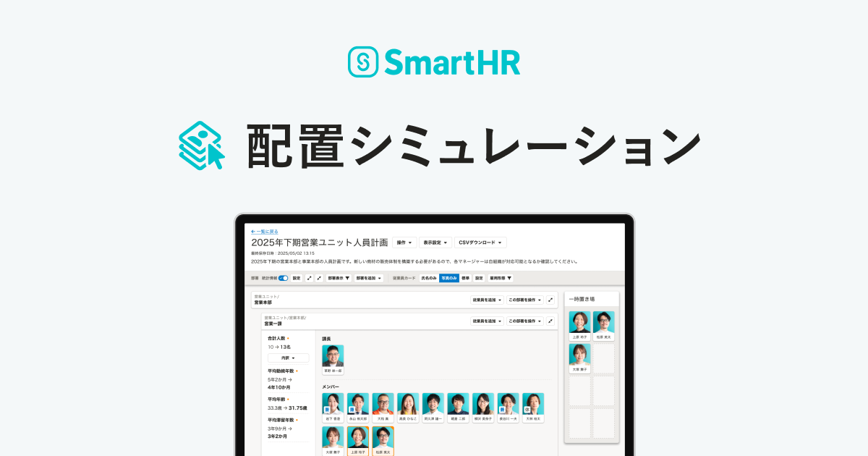Open the 部署を追加 dropdown
Screen dimensions: 868x456
pos(370,278)
